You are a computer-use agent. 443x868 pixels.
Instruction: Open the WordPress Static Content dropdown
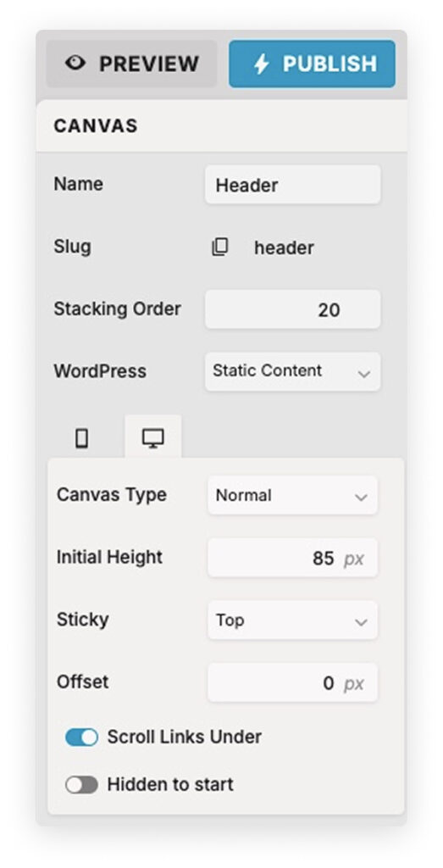pos(292,371)
